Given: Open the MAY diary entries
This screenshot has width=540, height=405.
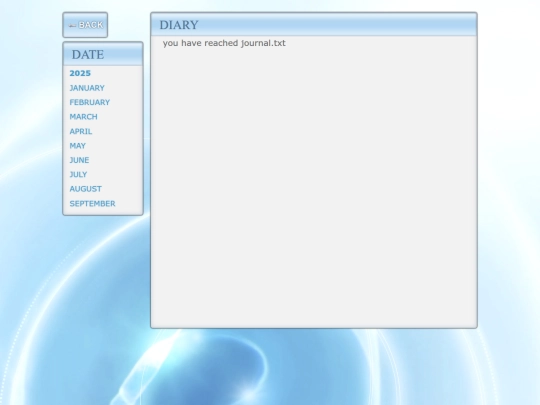Looking at the screenshot, I should click(77, 146).
